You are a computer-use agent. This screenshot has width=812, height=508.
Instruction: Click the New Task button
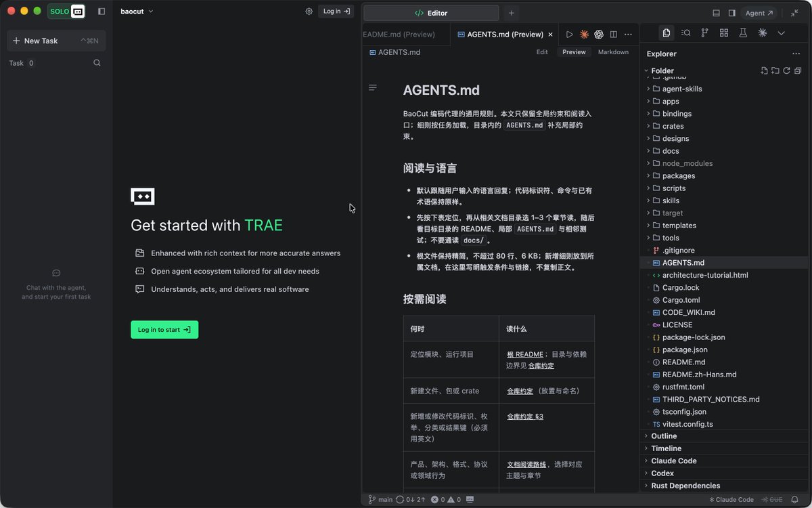tap(56, 41)
